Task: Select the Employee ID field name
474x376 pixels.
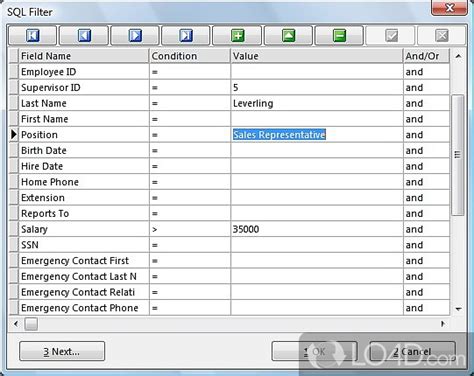Action: click(x=84, y=72)
